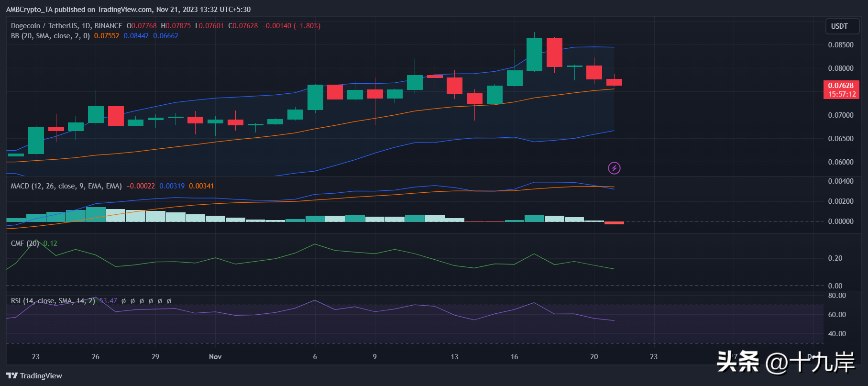Click the orange BB basis value 0.07552
The height and width of the screenshot is (386, 868).
point(107,36)
